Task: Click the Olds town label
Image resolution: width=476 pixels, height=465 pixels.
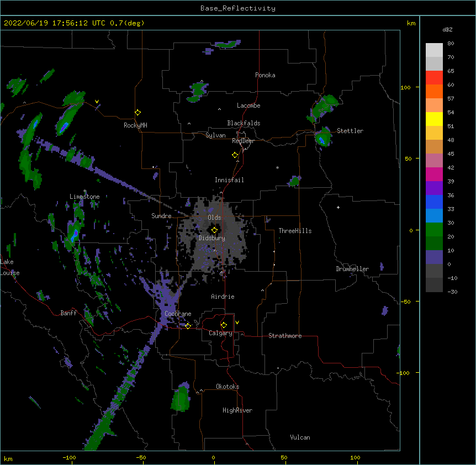Action: coord(214,218)
